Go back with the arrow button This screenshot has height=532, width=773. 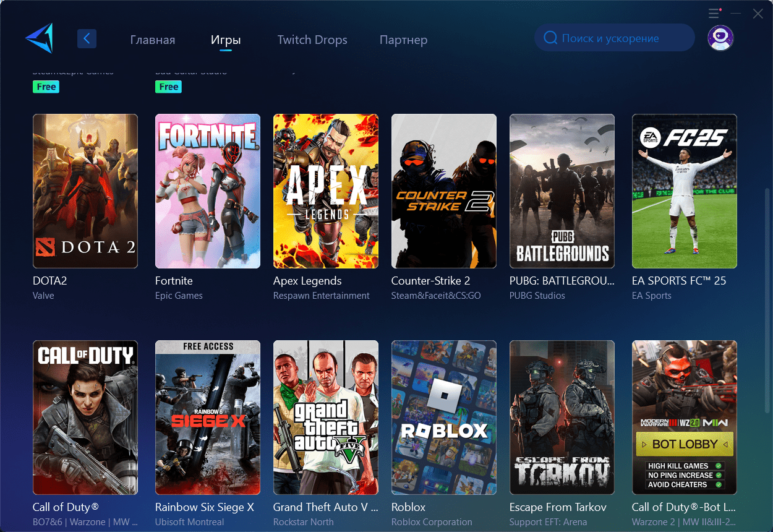[x=87, y=39]
